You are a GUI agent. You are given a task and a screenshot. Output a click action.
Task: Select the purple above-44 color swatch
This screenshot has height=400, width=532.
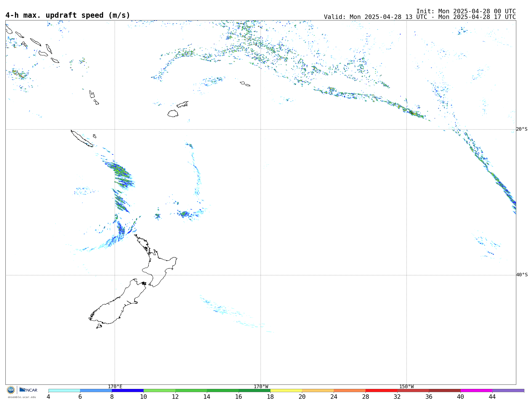pyautogui.click(x=508, y=390)
